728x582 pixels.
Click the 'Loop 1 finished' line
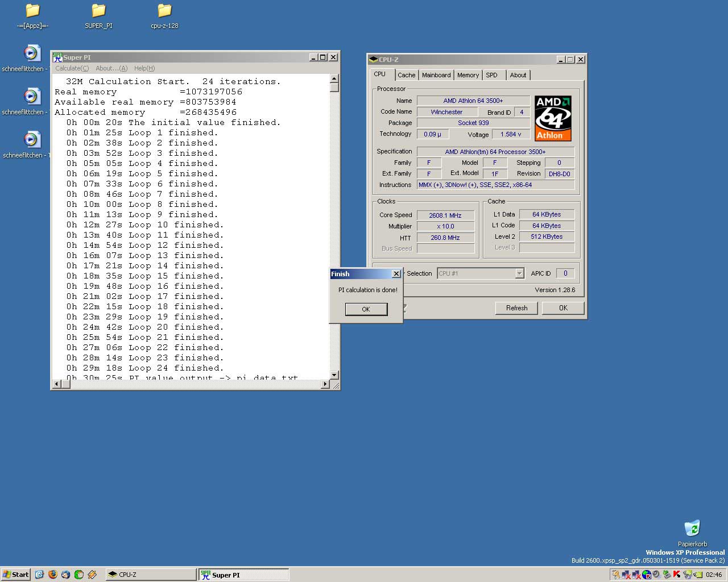coord(142,132)
